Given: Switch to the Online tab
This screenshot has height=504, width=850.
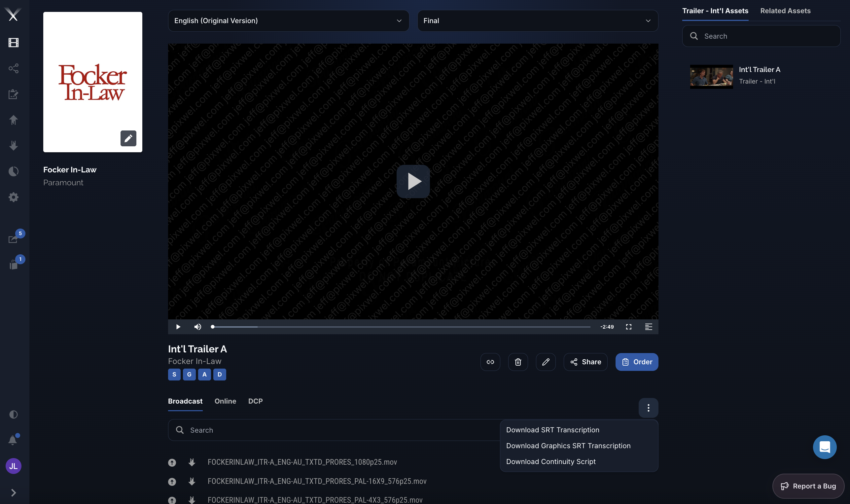Looking at the screenshot, I should pos(225,401).
